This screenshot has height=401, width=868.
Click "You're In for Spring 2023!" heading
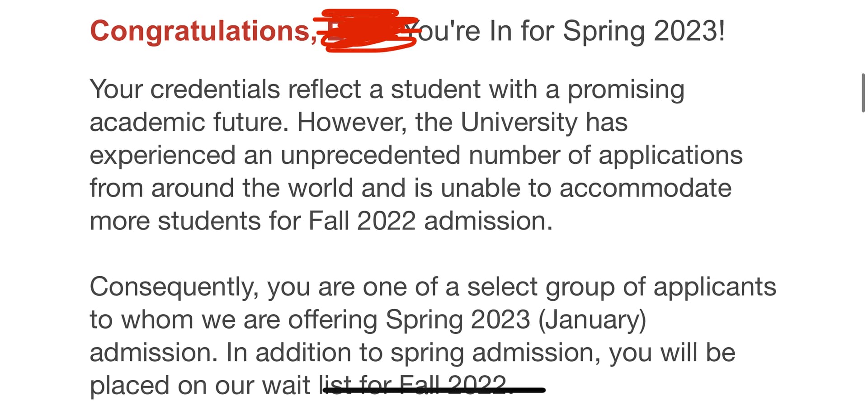tap(565, 32)
